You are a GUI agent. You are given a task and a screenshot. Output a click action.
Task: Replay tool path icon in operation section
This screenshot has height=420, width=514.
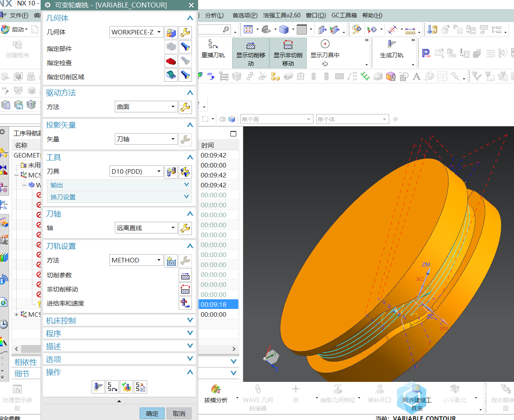click(x=112, y=387)
